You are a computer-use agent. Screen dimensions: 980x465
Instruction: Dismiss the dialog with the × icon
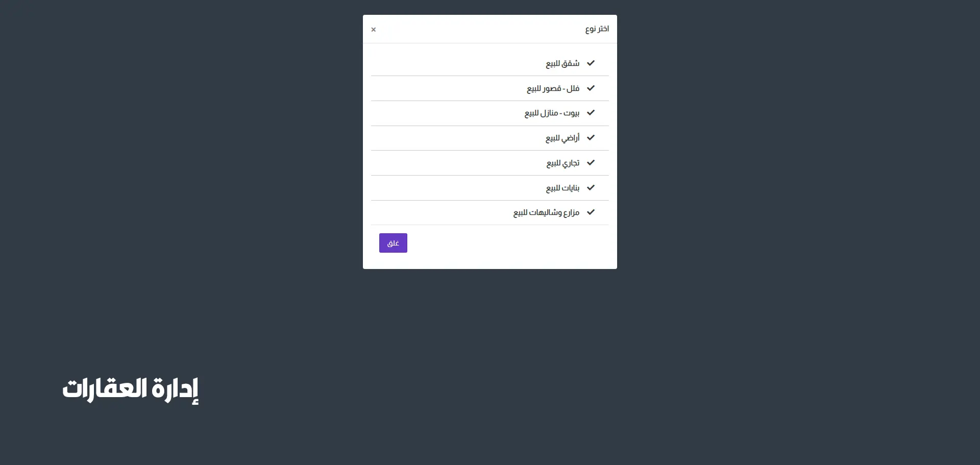tap(374, 30)
